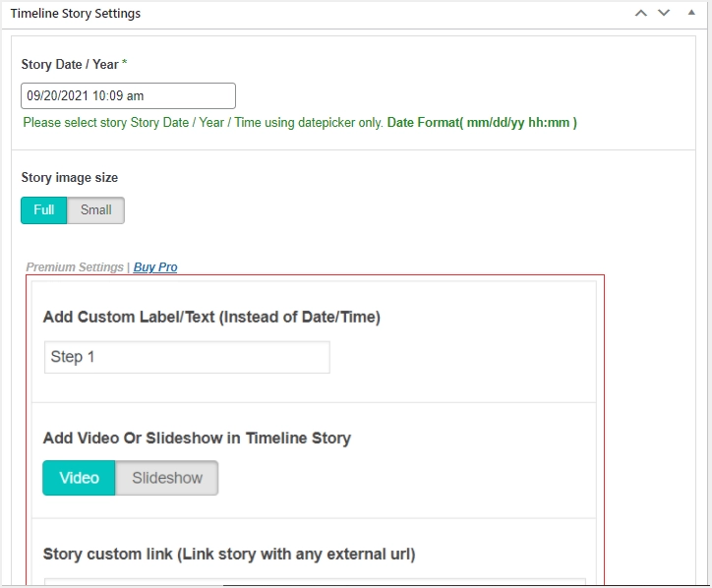
Task: Click the green datepicker help text
Action: click(203, 123)
